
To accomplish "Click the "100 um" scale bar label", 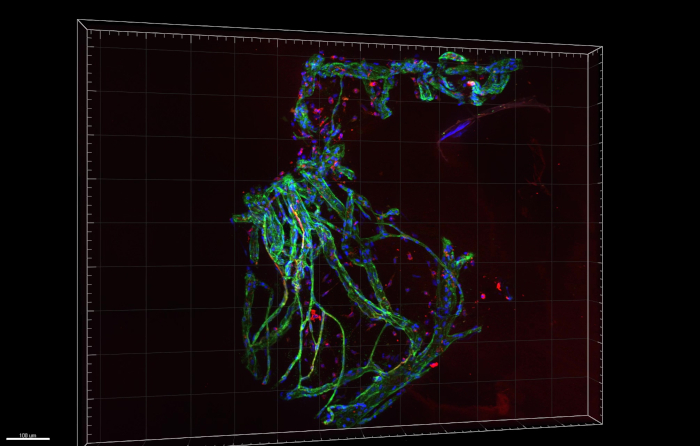I will 28,435.
